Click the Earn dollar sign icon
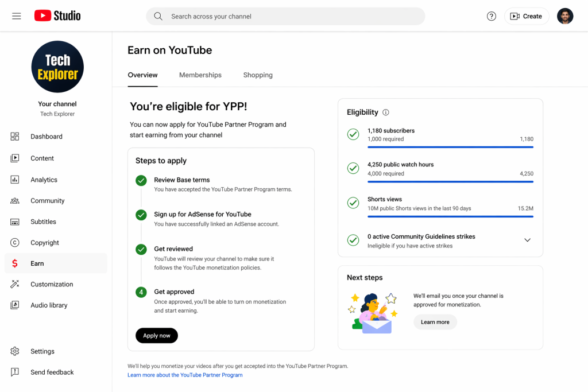This screenshot has height=392, width=588. [14, 263]
